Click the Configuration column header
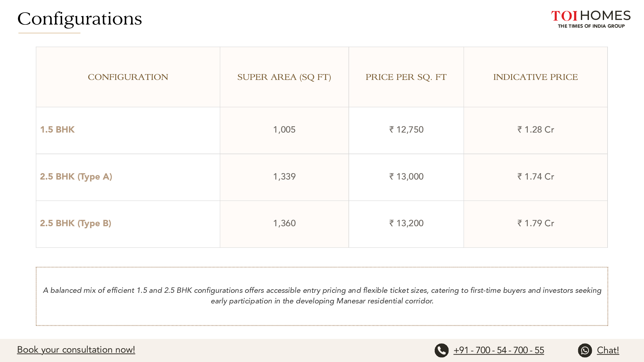 [x=128, y=77]
